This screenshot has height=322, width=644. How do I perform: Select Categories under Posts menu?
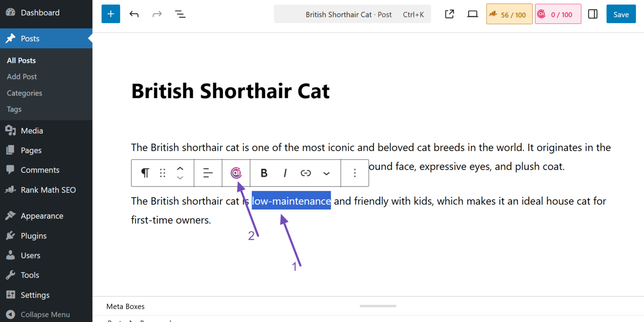[24, 92]
